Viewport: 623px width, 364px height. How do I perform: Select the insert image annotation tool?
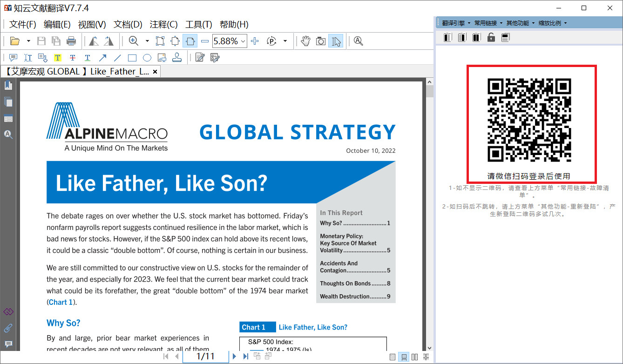[x=162, y=58]
